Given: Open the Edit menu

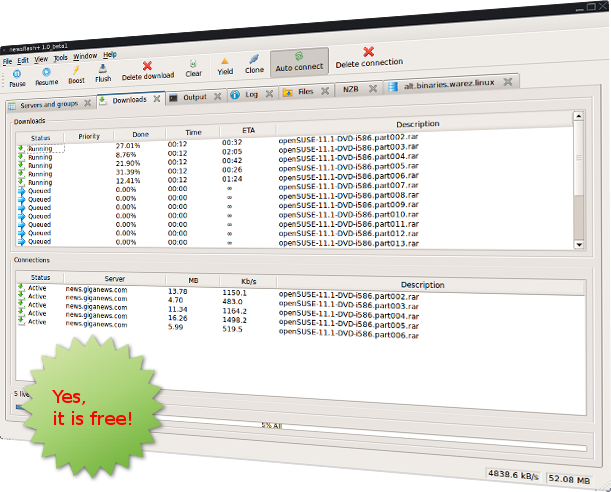Looking at the screenshot, I should [23, 60].
